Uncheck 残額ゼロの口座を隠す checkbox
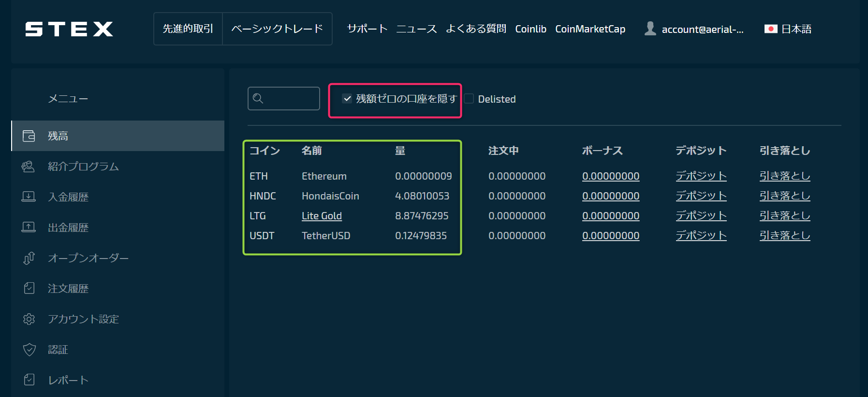 [347, 99]
